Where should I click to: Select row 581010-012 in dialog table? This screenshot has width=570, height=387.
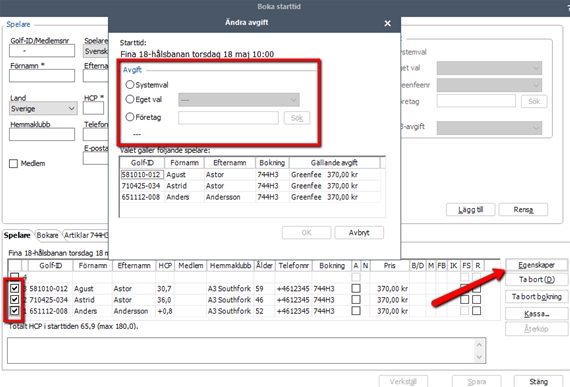pyautogui.click(x=250, y=174)
